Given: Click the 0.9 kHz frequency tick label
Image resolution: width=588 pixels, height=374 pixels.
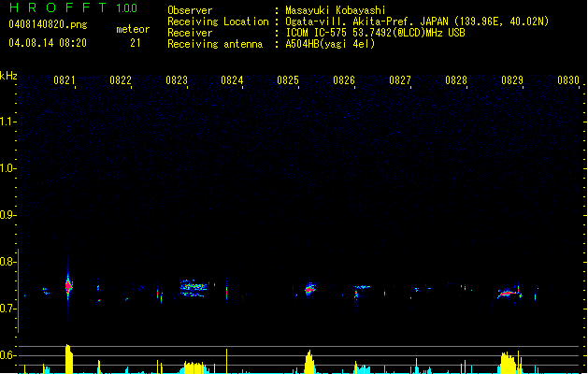Looking at the screenshot, I should pos(7,215).
